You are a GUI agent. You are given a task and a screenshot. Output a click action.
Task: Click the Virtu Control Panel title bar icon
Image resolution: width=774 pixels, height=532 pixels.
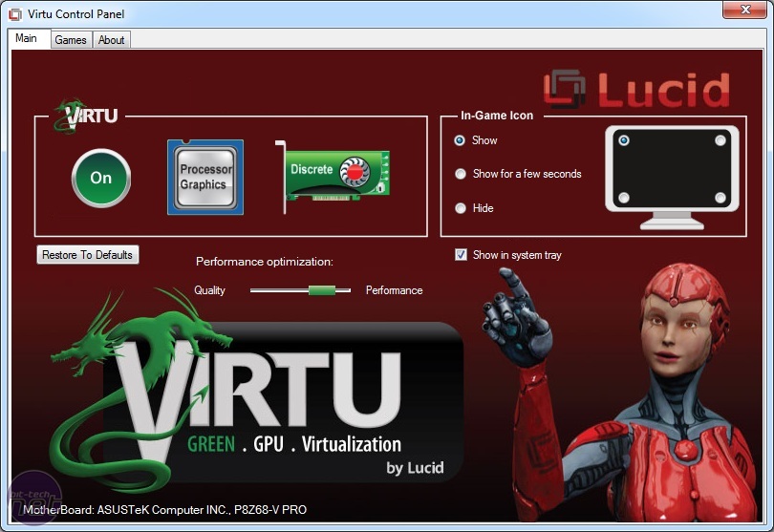[14, 13]
